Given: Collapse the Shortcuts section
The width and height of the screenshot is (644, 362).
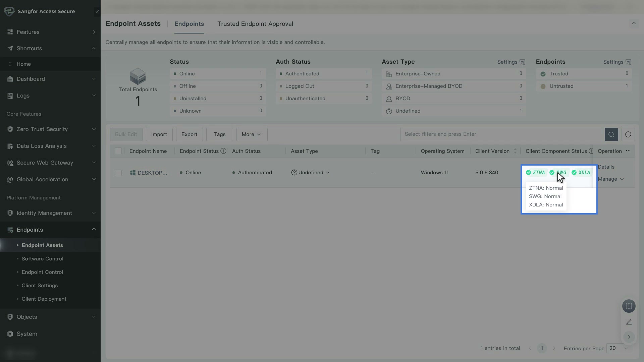Looking at the screenshot, I should pos(50,48).
